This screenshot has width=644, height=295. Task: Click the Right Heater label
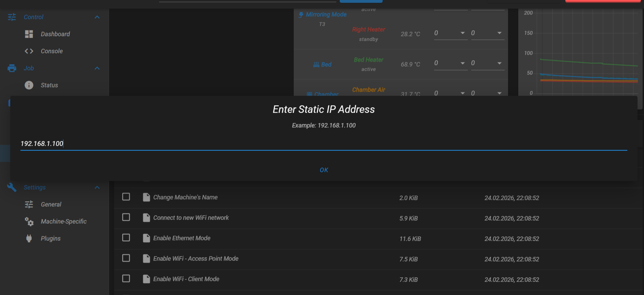click(369, 30)
